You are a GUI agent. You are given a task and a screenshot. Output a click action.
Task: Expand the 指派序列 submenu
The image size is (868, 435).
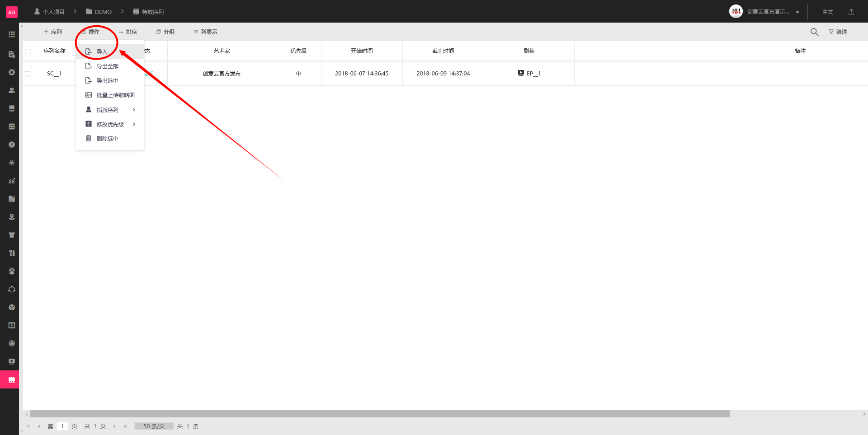pyautogui.click(x=110, y=110)
